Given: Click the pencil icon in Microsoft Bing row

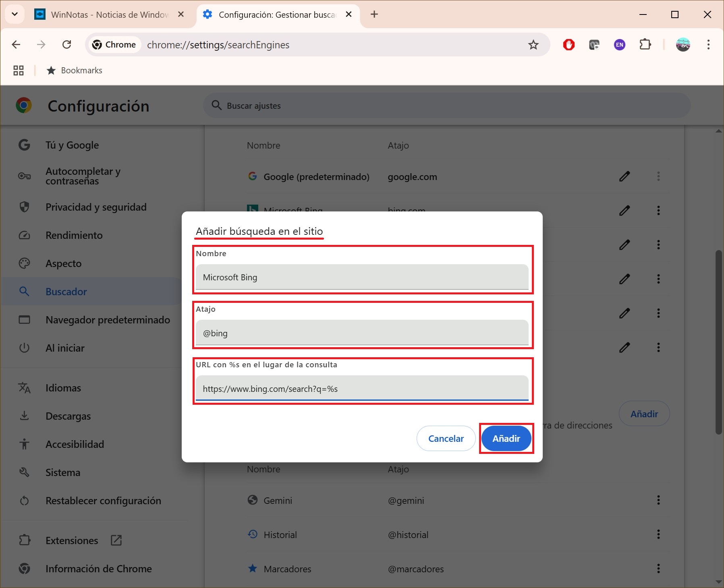Looking at the screenshot, I should tap(624, 210).
